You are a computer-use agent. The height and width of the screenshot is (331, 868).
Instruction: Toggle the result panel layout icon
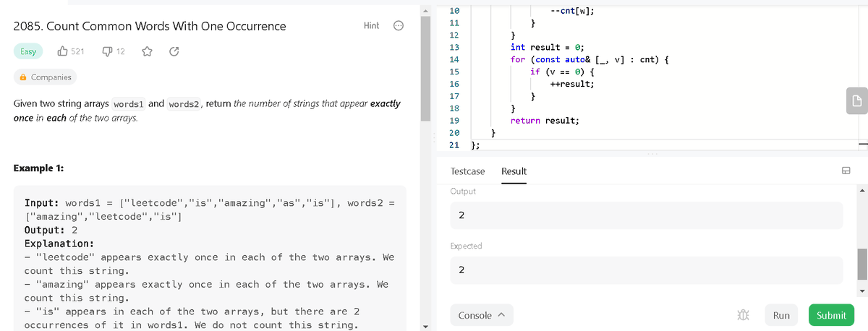click(845, 171)
